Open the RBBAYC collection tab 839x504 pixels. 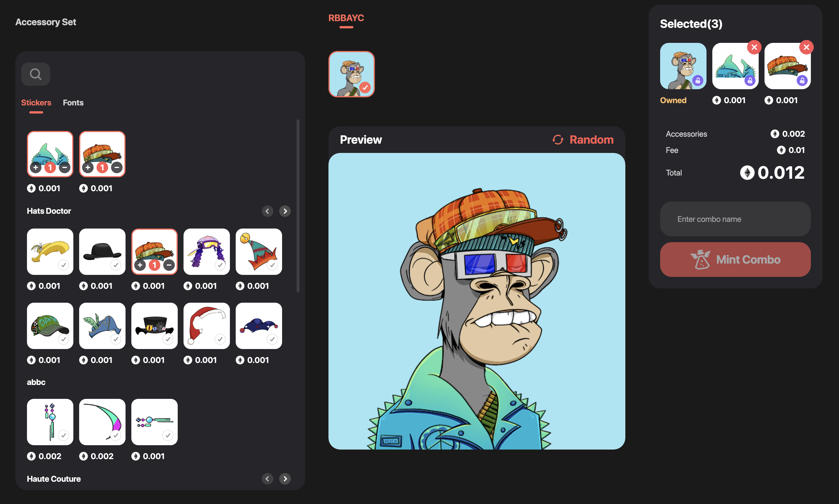(x=346, y=18)
